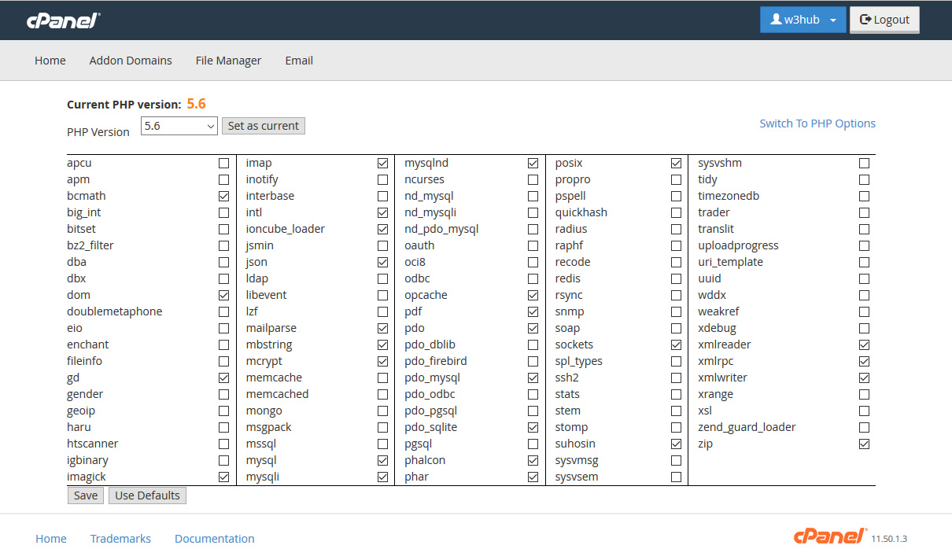Enable the xdebug extension
The height and width of the screenshot is (560, 952).
[865, 328]
